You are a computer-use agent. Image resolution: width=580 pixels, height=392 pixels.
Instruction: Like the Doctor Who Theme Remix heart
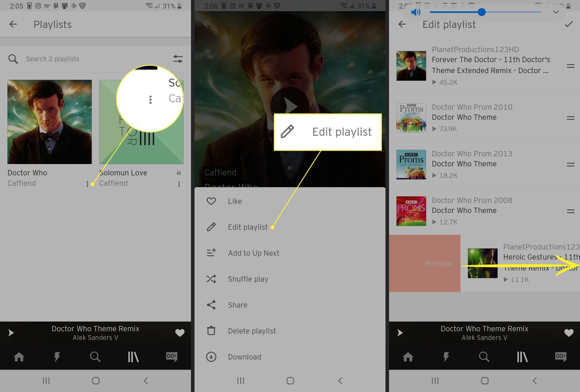(180, 333)
